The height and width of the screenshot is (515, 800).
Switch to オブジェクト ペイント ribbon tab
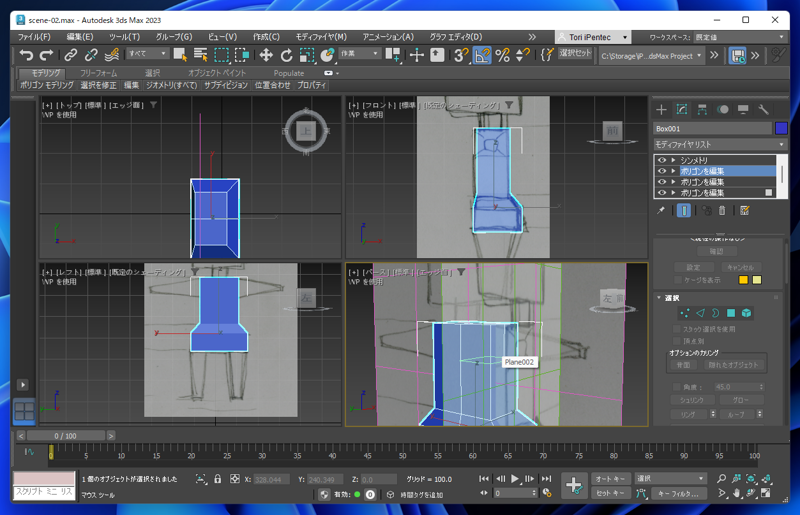pyautogui.click(x=217, y=73)
